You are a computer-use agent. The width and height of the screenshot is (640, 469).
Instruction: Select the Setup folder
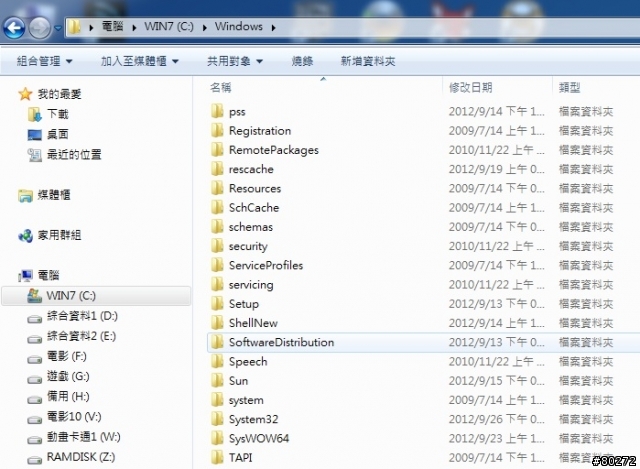coord(235,304)
